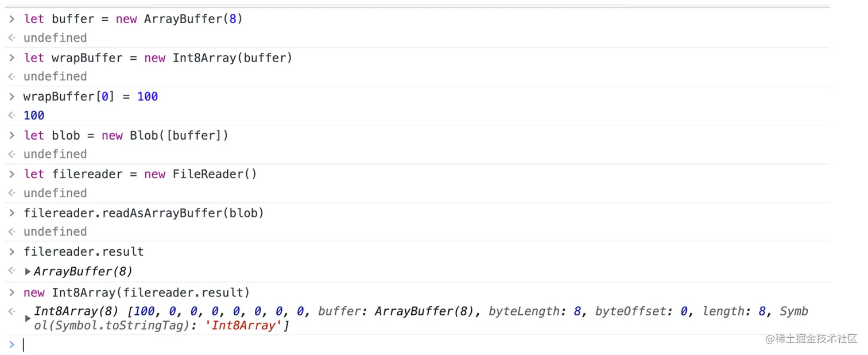The width and height of the screenshot is (868, 355).
Task: Click input chevron beside 'filereader.readAsArrayBuffer(blob)'
Action: (x=11, y=213)
